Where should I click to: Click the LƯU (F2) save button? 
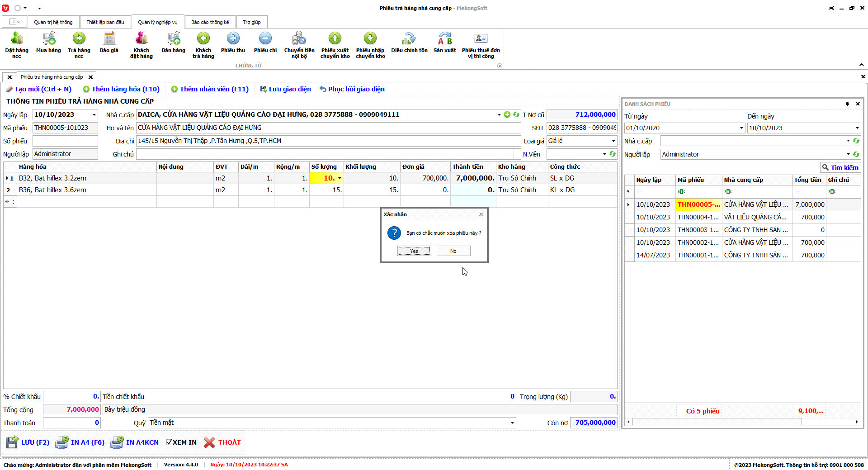pyautogui.click(x=28, y=442)
